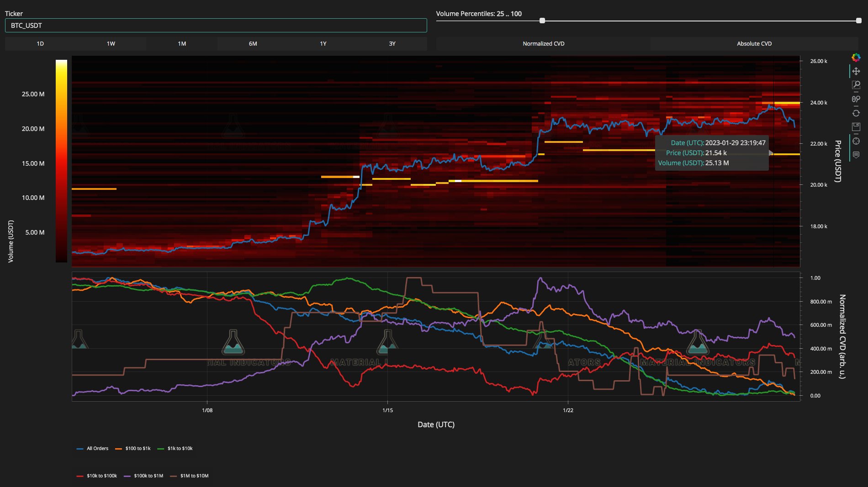
Task: Toggle the $100 to $1k legend series
Action: pyautogui.click(x=132, y=448)
